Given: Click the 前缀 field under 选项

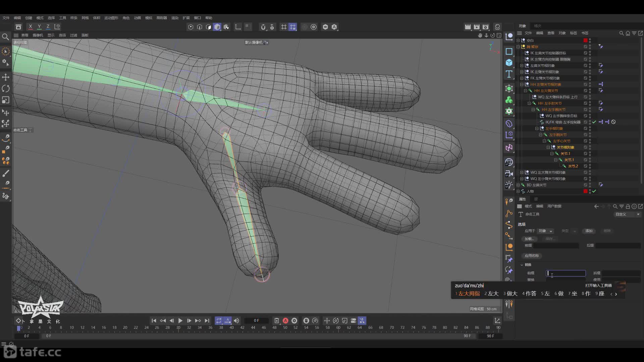Looking at the screenshot, I should 556,246.
